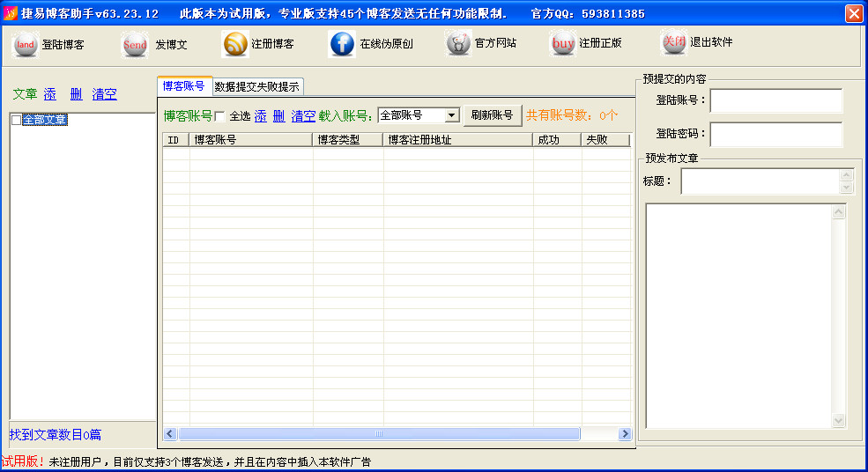
Task: Click the orange RSS 注册博客 icon
Action: click(235, 44)
